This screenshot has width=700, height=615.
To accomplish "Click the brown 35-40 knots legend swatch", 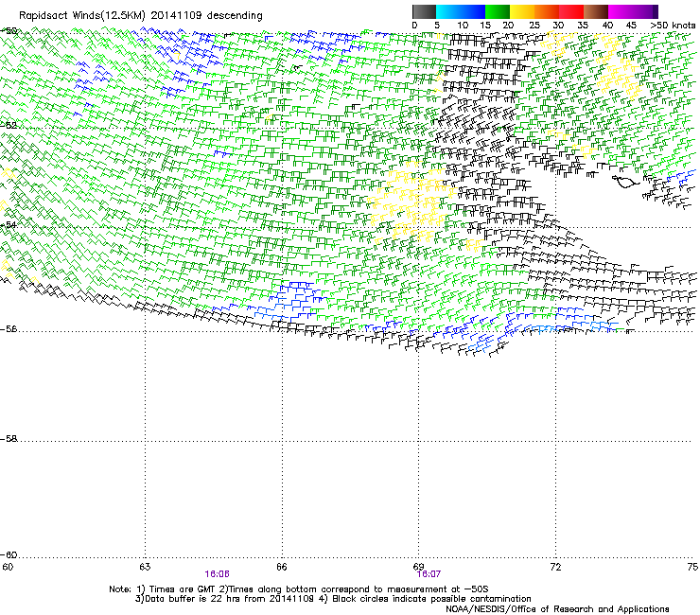I will tap(596, 11).
